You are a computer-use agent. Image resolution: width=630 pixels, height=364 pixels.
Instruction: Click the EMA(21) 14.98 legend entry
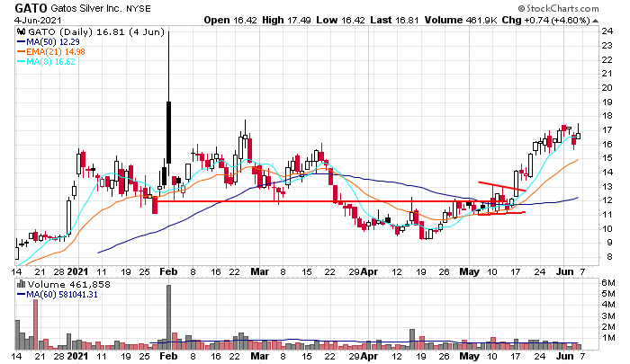pos(56,52)
